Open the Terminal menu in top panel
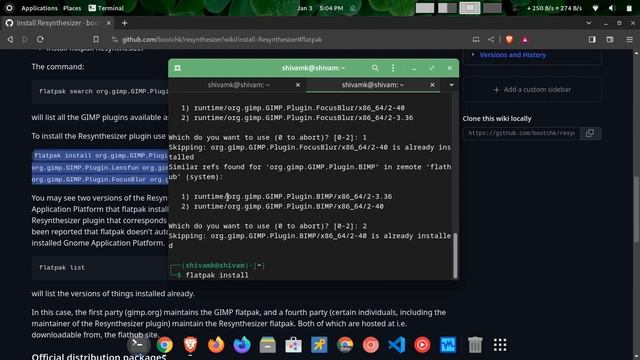 click(x=106, y=8)
